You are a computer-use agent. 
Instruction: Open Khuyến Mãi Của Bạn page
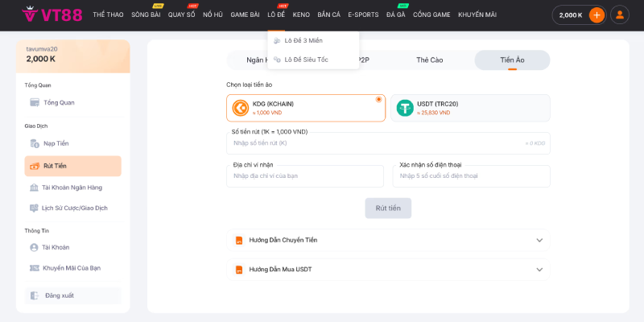click(x=72, y=268)
